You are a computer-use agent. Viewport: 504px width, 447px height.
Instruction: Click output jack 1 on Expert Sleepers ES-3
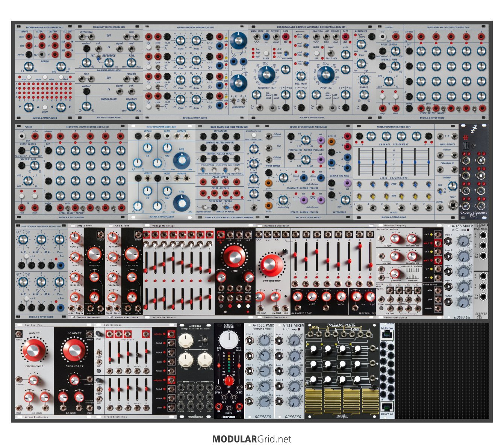coord(467,161)
